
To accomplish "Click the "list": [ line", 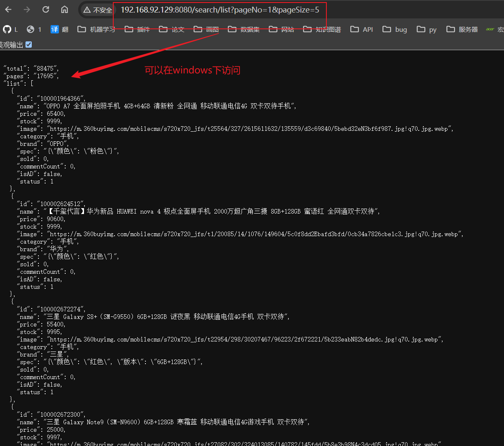I will pos(18,84).
